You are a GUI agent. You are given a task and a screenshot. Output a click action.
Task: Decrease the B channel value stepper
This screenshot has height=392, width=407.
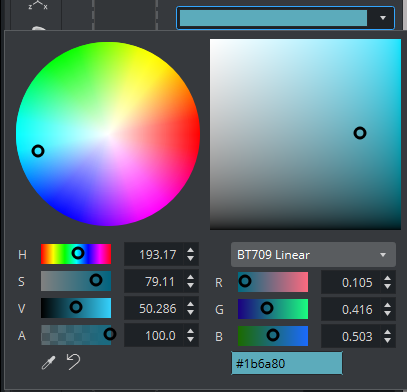(387, 340)
